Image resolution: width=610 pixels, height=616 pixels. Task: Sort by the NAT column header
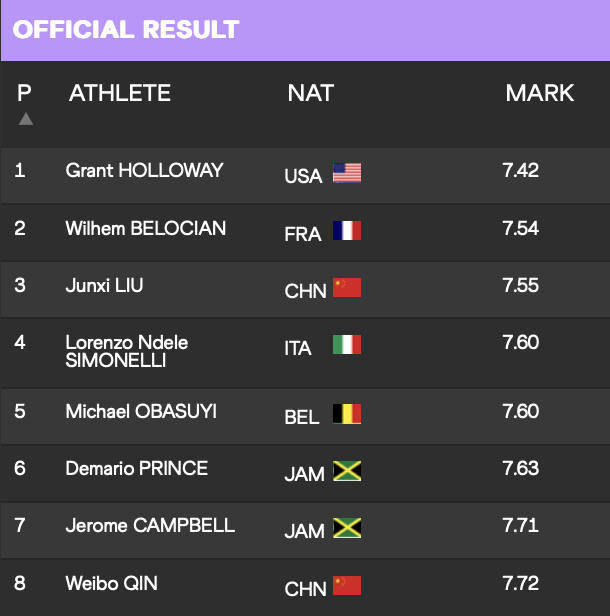pyautogui.click(x=311, y=93)
